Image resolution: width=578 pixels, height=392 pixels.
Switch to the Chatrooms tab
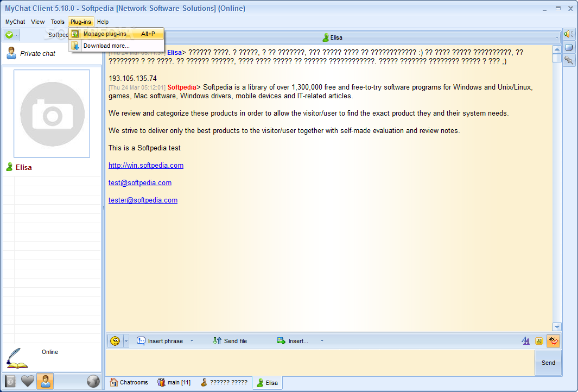[x=129, y=382]
